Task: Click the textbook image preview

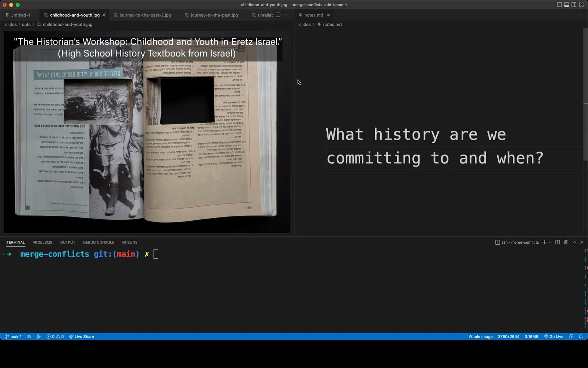Action: click(147, 132)
